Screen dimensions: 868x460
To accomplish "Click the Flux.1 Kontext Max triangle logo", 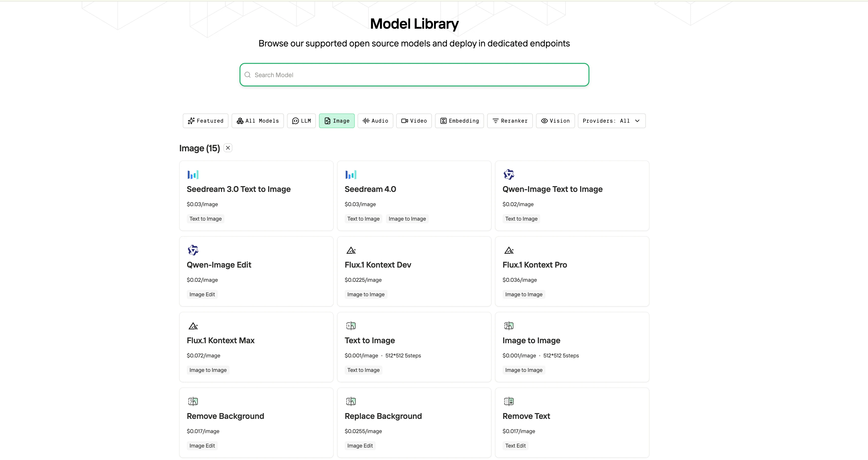I will click(x=193, y=326).
